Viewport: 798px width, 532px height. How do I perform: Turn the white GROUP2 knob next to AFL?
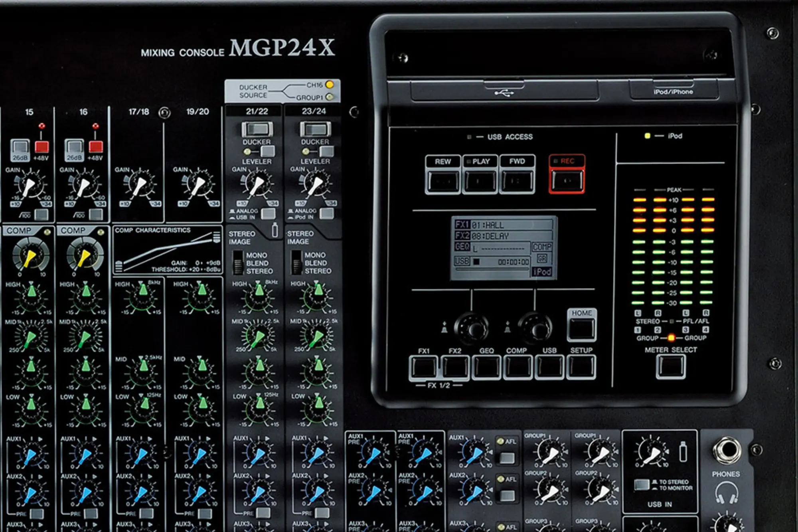(x=551, y=491)
